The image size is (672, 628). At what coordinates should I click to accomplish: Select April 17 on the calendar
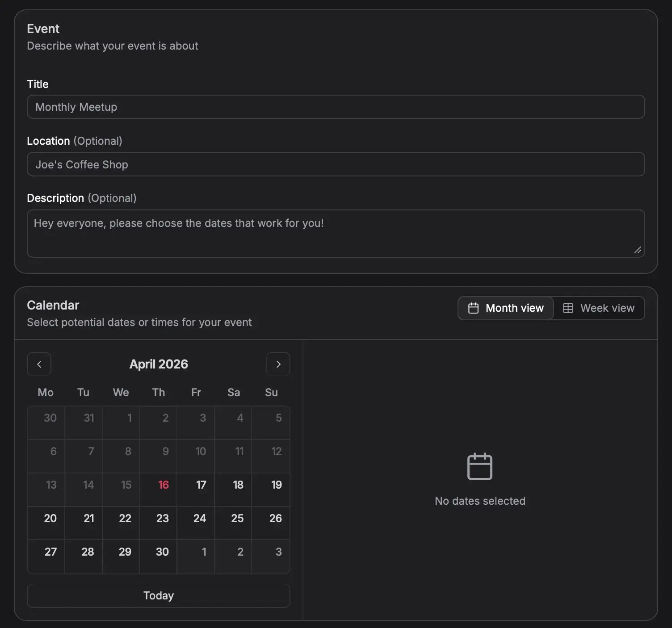196,490
